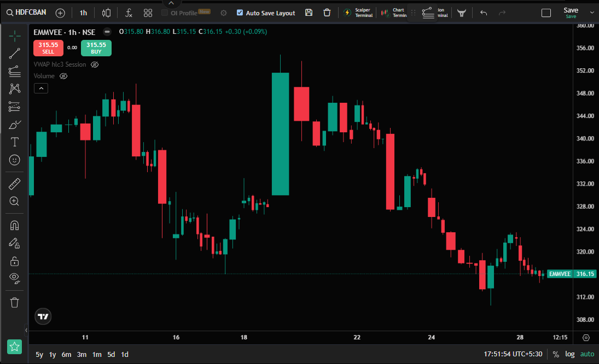Open the grey gear settings beside OI Profile
Image resolution: width=599 pixels, height=364 pixels.
(x=224, y=13)
